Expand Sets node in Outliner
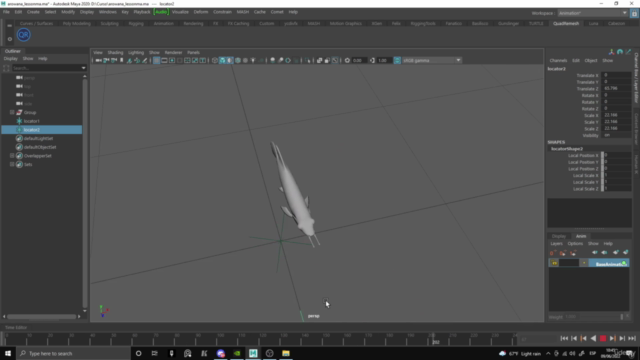 coord(12,164)
